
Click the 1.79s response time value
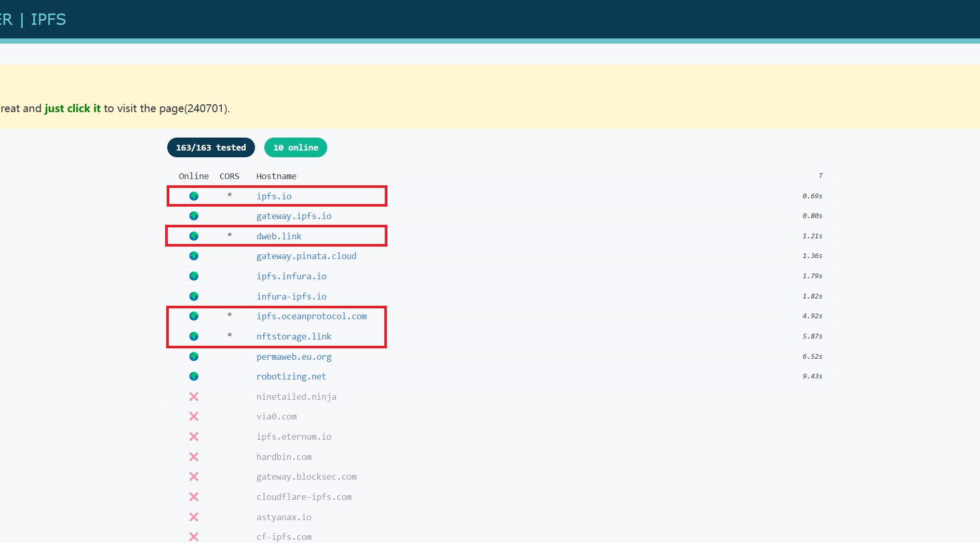point(812,276)
